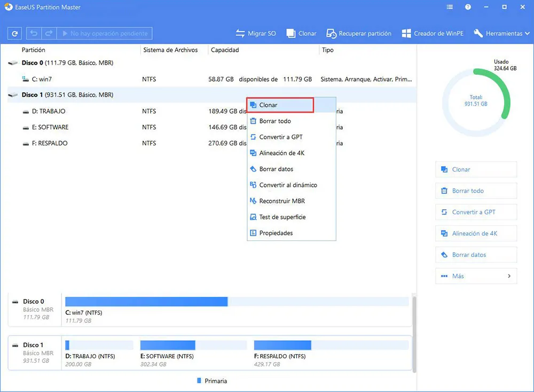Click the Partición column header
This screenshot has height=392, width=534.
[33, 50]
